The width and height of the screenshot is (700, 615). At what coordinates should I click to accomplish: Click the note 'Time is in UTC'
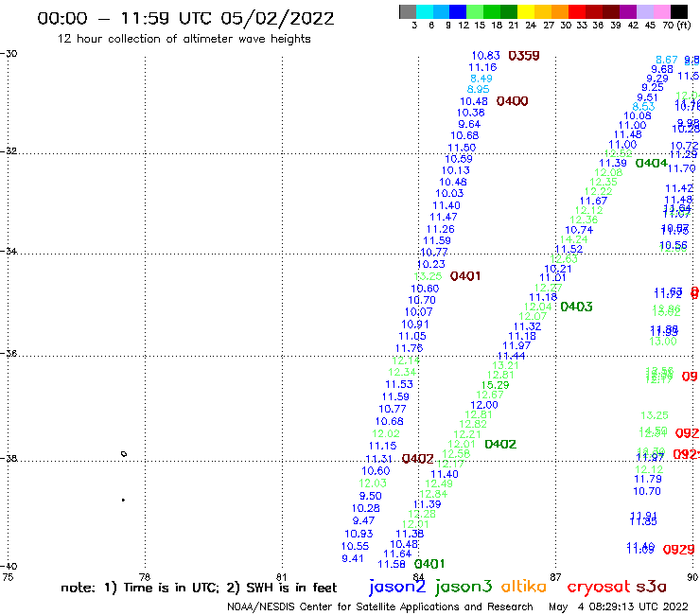(x=169, y=588)
